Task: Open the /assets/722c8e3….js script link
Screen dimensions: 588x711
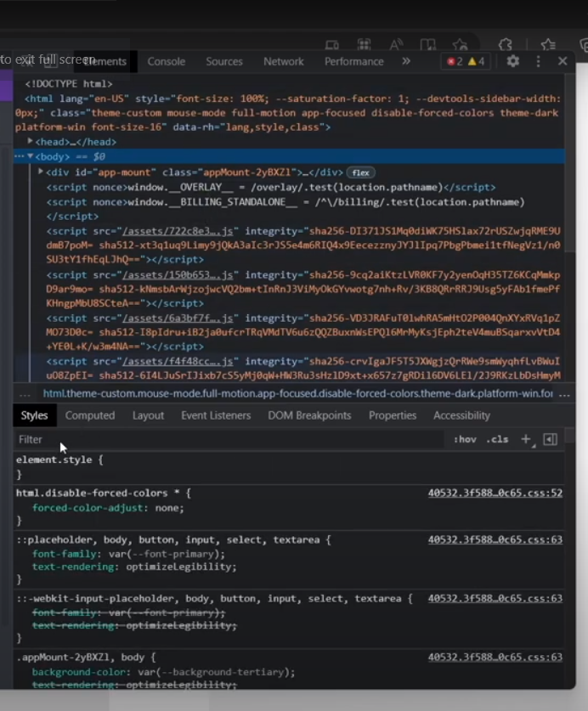Action: coord(181,231)
